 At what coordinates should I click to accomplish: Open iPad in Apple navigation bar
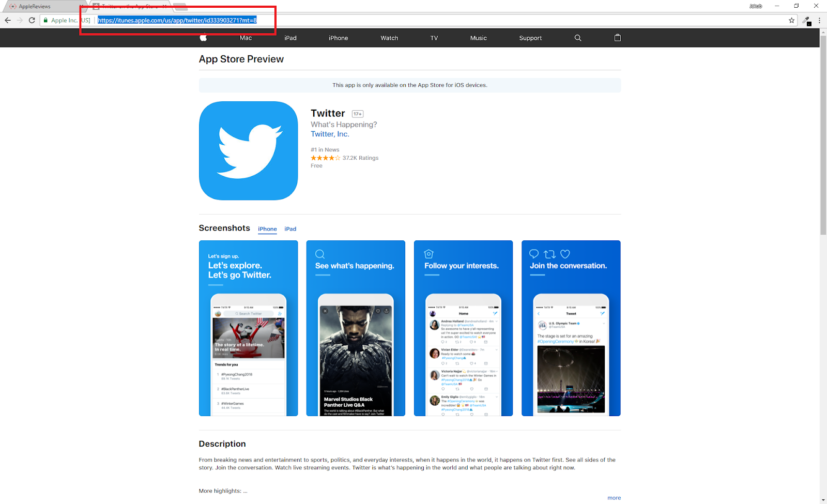click(x=290, y=38)
